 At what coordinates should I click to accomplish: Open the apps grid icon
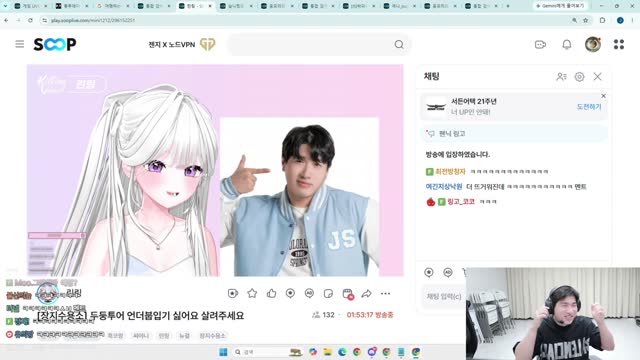point(619,44)
